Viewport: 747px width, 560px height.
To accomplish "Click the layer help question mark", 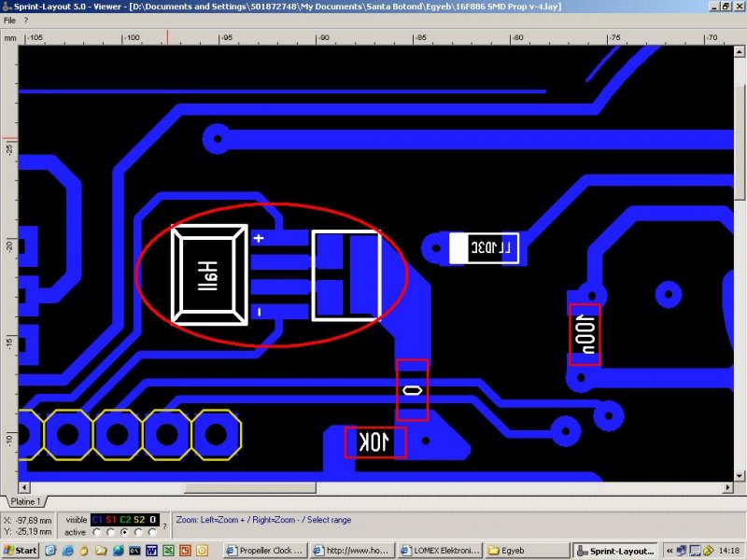I will pos(165,526).
